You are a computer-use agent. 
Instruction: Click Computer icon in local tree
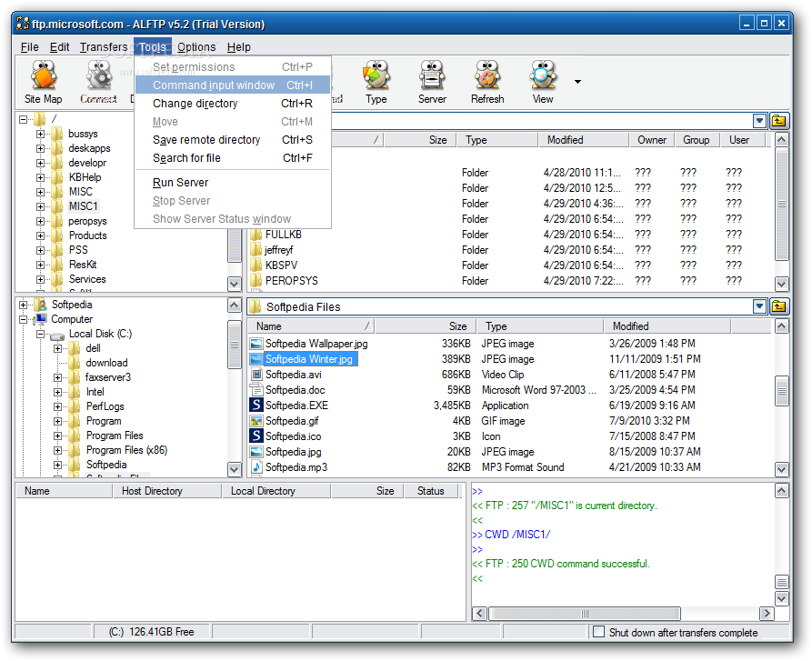click(41, 319)
